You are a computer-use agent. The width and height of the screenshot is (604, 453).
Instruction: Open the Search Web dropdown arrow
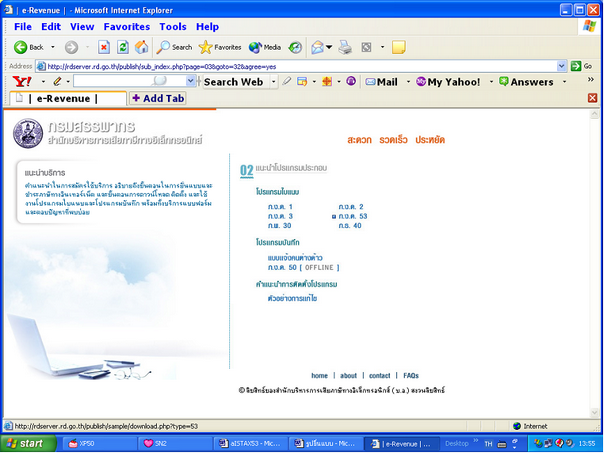coord(271,81)
